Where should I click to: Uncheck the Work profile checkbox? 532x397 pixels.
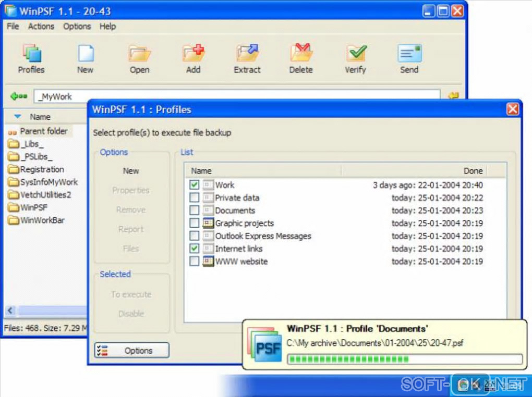click(x=194, y=185)
